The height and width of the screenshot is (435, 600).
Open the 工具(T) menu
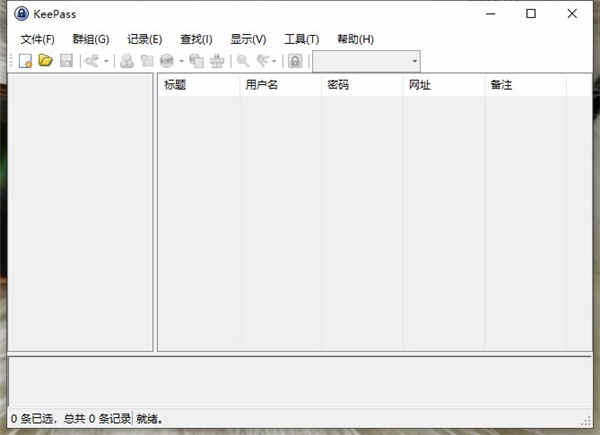tap(302, 39)
